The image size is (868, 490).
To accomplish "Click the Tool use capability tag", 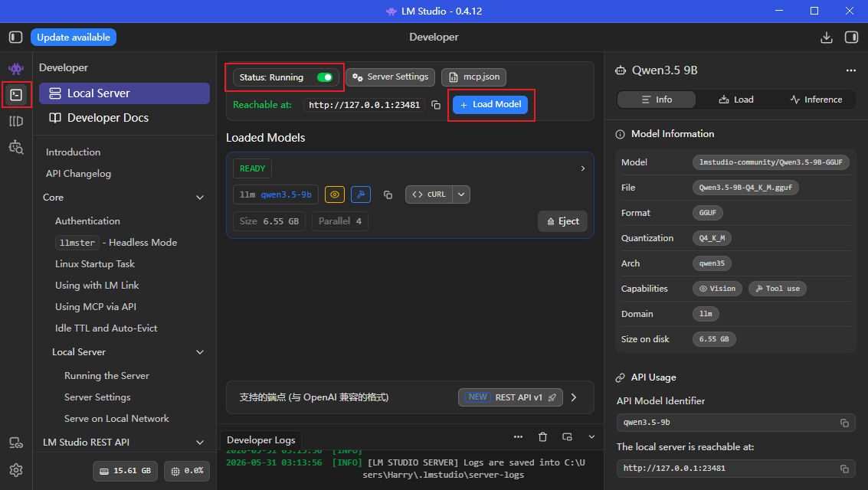I will pos(777,289).
